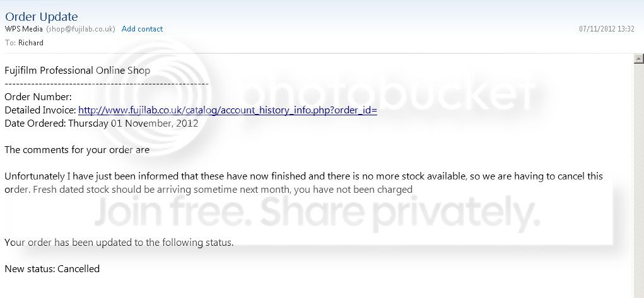Click the 07/11/2012 13:32 timestamp
644x298 pixels.
[607, 29]
